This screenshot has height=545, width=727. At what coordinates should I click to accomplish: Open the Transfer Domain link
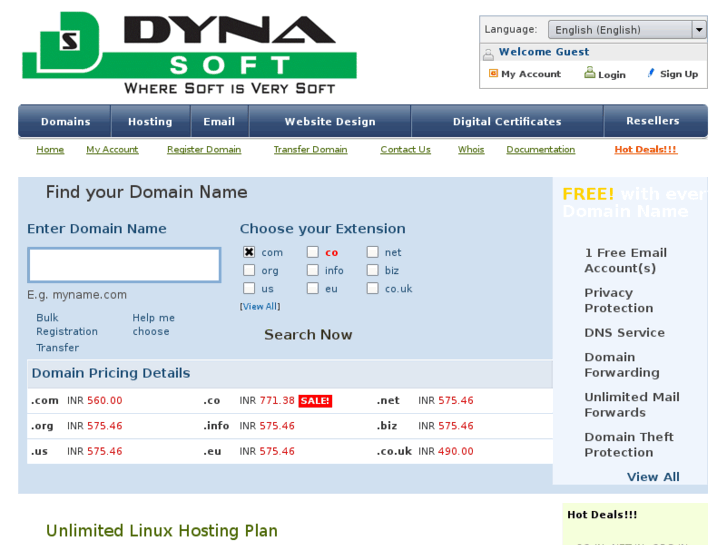click(310, 149)
